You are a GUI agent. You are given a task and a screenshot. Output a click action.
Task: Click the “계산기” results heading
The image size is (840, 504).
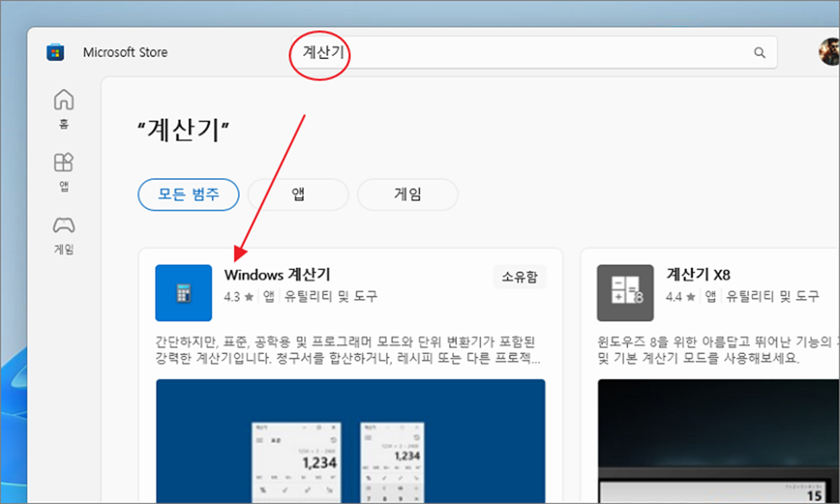183,130
